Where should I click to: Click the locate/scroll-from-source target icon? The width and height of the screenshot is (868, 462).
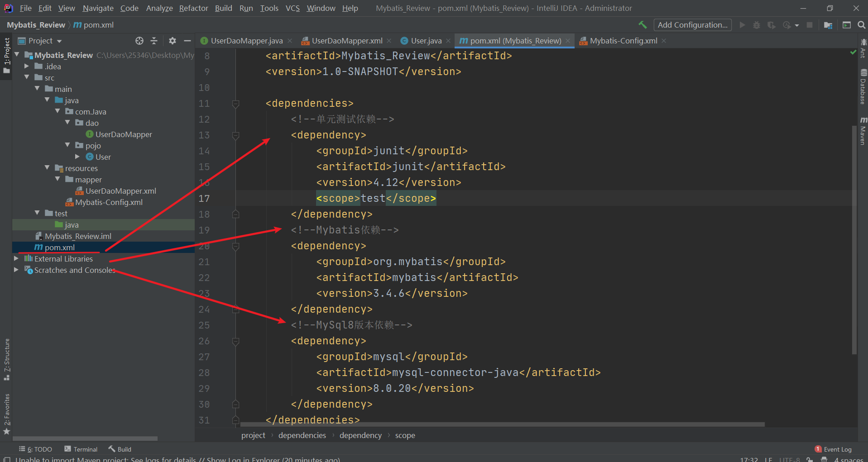(139, 41)
